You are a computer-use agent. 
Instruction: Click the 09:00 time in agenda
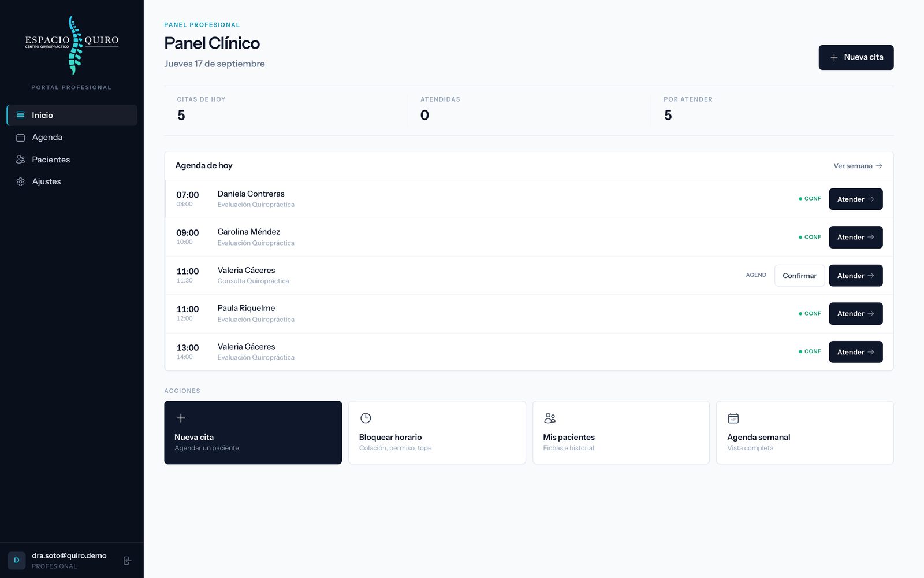coord(188,233)
